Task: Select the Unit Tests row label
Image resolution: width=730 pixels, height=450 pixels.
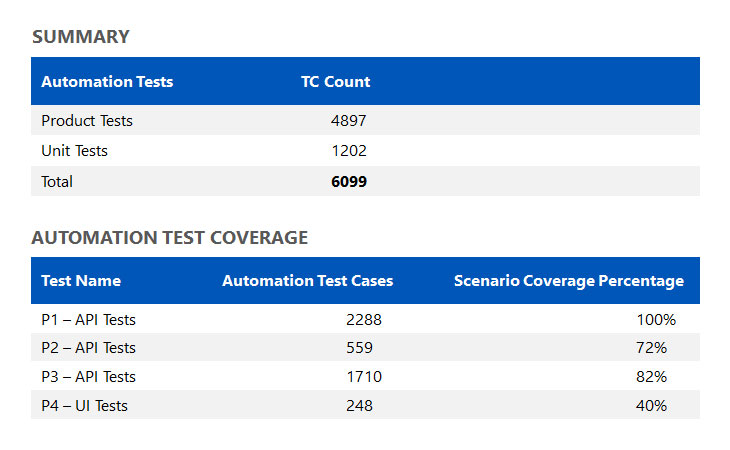Action: [x=74, y=151]
